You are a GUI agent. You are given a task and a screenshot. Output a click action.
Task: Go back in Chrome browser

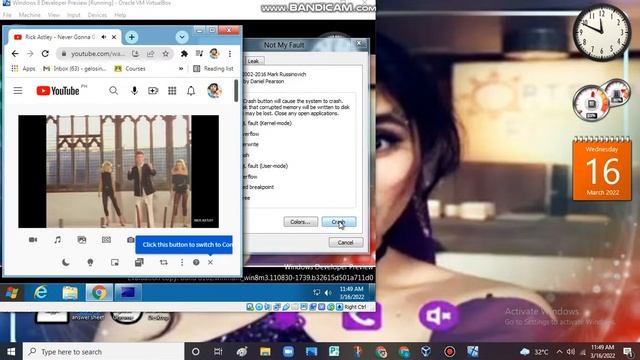15,53
